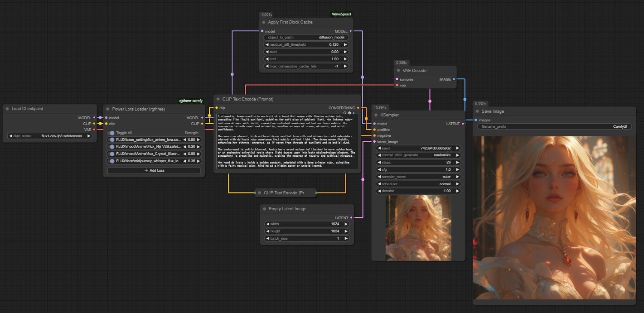Click inside the positive prompt text box
Viewport: 644px width, 313px height.
click(287, 141)
